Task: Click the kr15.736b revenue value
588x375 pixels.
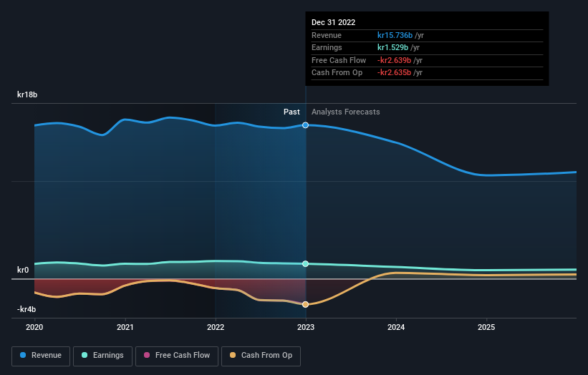Action: (x=395, y=35)
